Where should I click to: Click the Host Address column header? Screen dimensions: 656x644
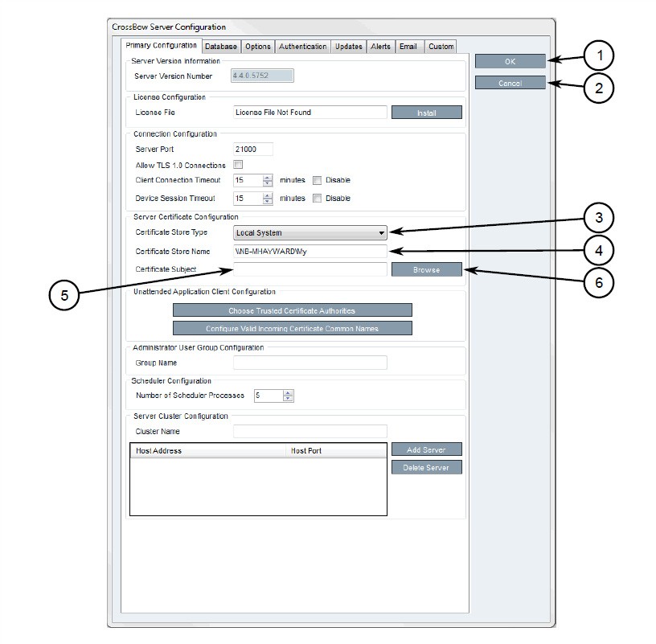(x=208, y=451)
